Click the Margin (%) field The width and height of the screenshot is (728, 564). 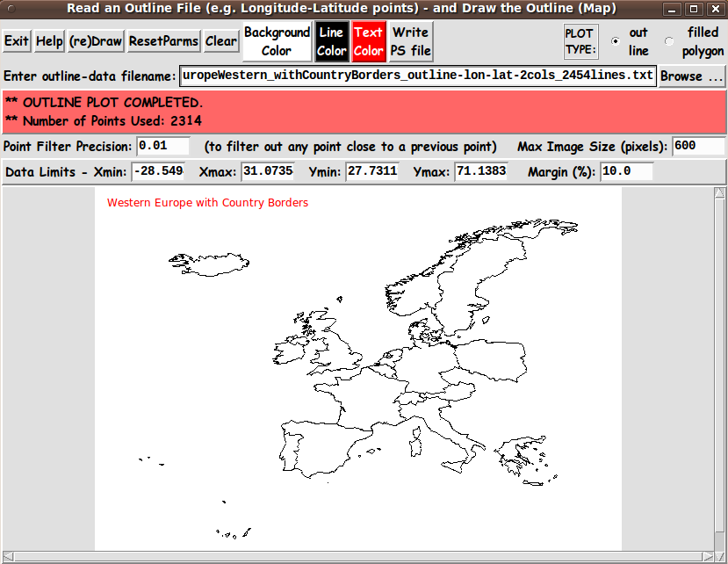click(x=627, y=172)
